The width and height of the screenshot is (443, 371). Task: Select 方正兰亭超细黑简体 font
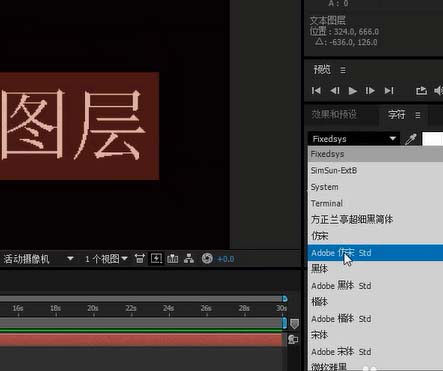(x=375, y=220)
